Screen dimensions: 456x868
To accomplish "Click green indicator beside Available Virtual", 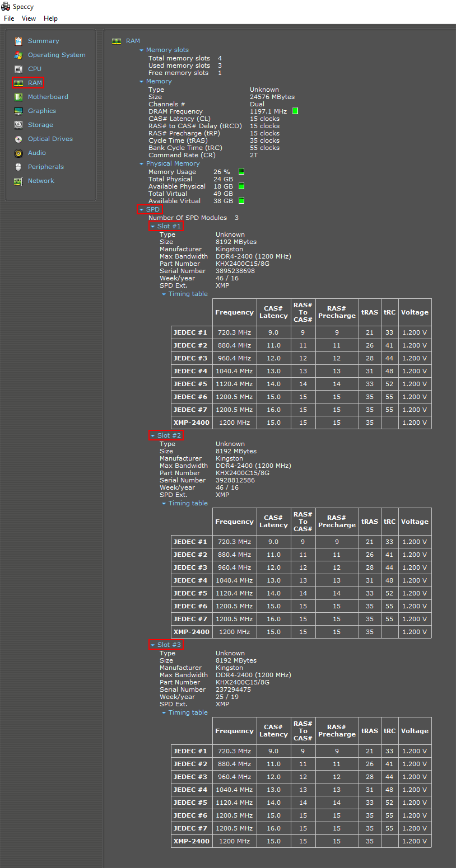I will tap(241, 200).
